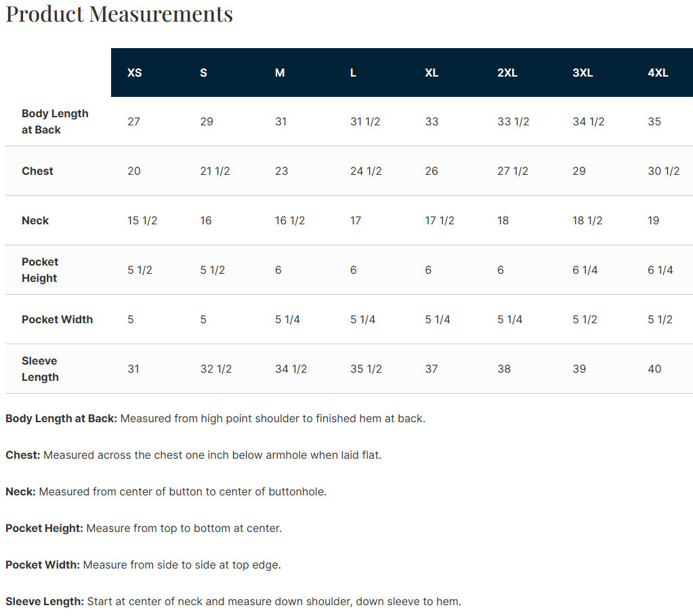Click the M size header

tap(280, 73)
